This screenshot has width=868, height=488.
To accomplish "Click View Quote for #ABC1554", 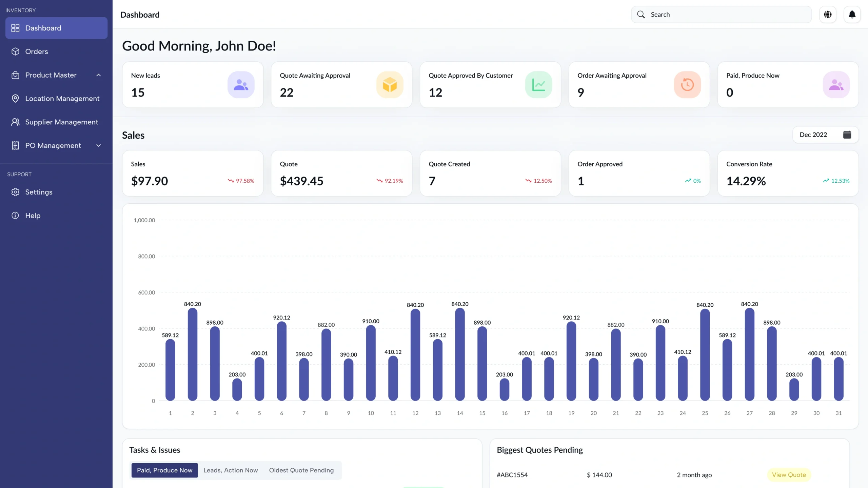I will click(789, 475).
